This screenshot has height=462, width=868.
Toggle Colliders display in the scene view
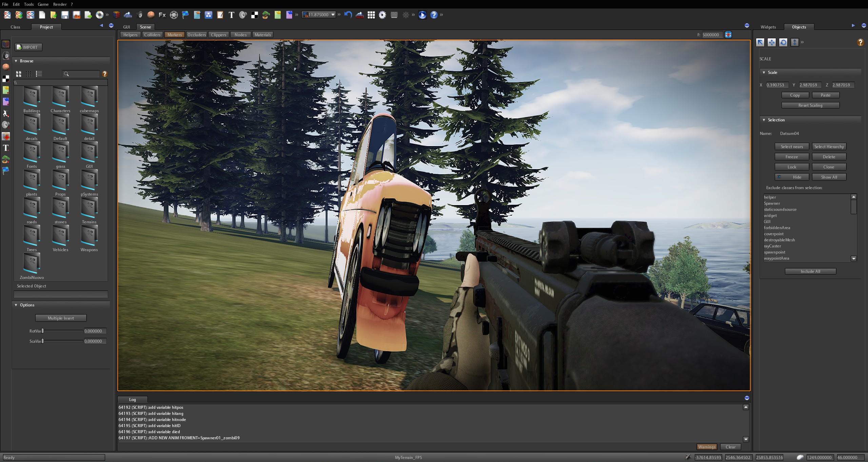[x=152, y=34]
